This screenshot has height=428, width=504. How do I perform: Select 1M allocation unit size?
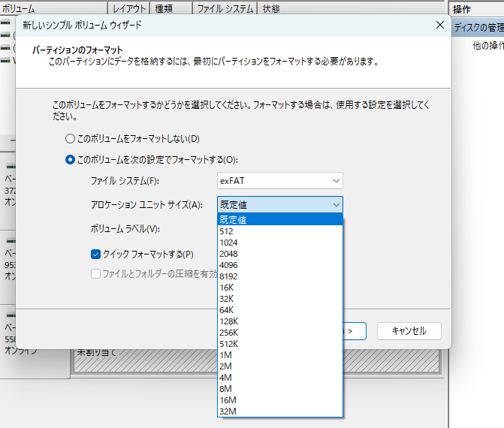pyautogui.click(x=280, y=355)
